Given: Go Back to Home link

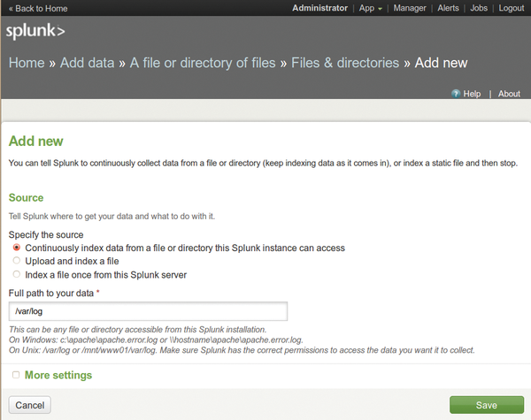Looking at the screenshot, I should click(38, 9).
